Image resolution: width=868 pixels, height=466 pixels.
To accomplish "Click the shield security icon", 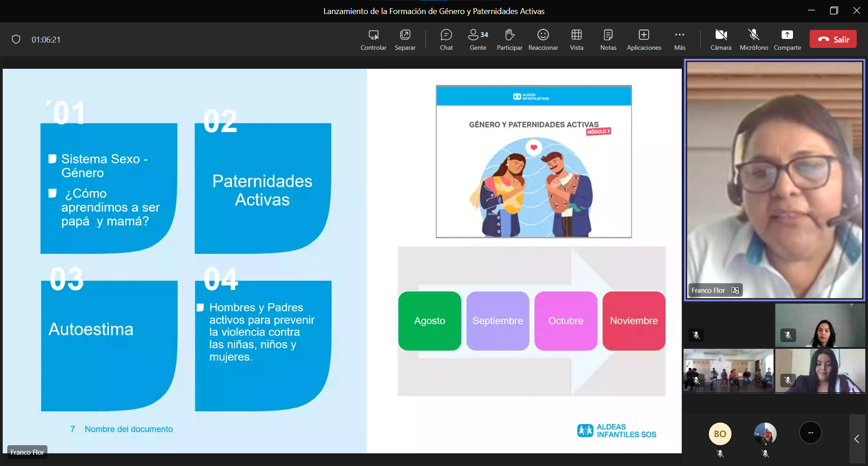I will tap(16, 39).
